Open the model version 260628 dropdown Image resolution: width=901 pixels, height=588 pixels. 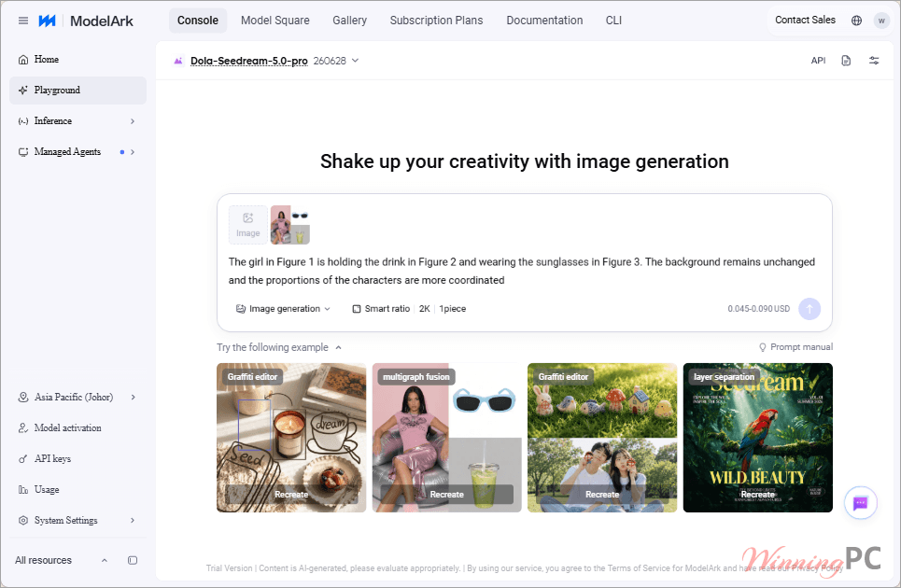coord(336,61)
